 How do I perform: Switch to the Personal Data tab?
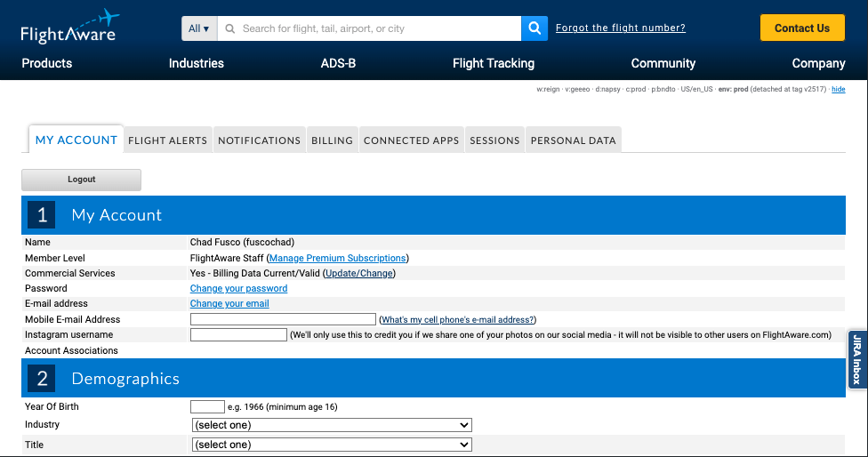(574, 140)
